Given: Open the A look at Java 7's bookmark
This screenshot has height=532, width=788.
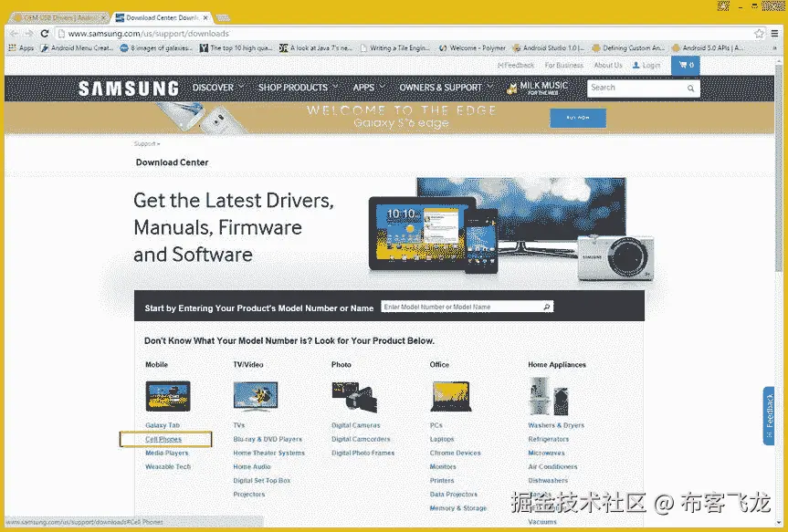Looking at the screenshot, I should click(x=316, y=47).
